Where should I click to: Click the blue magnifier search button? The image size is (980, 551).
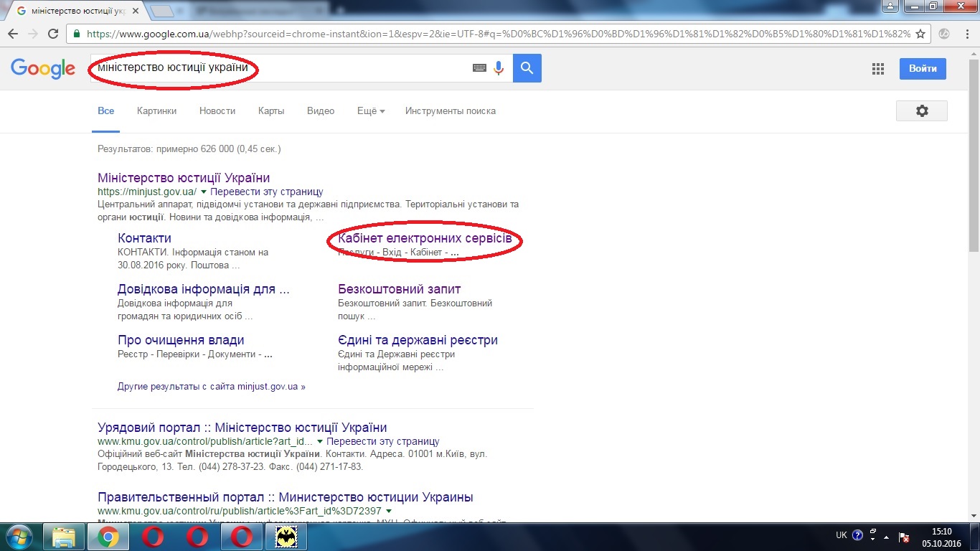point(527,68)
